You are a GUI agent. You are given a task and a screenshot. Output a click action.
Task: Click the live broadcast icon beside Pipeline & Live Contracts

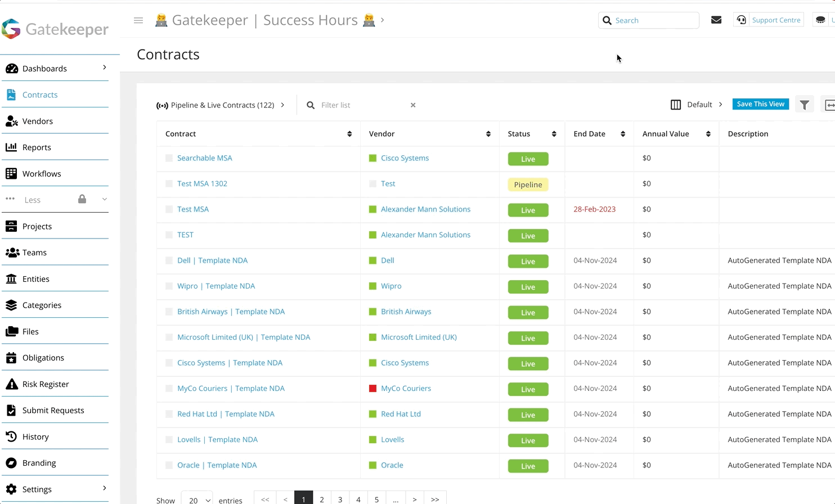pos(162,105)
